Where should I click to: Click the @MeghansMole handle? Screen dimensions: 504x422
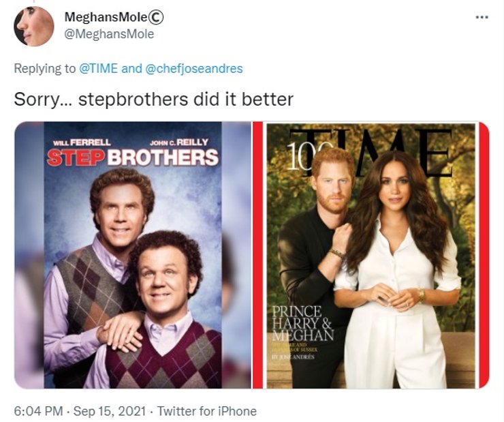(109, 34)
